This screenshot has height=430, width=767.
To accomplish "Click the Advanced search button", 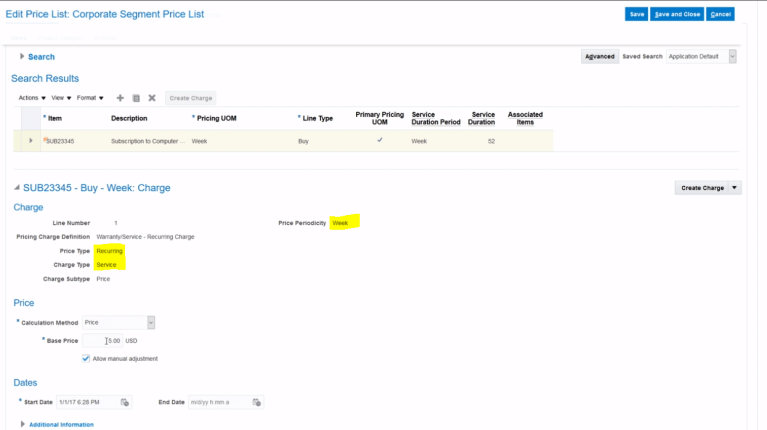I will [599, 57].
